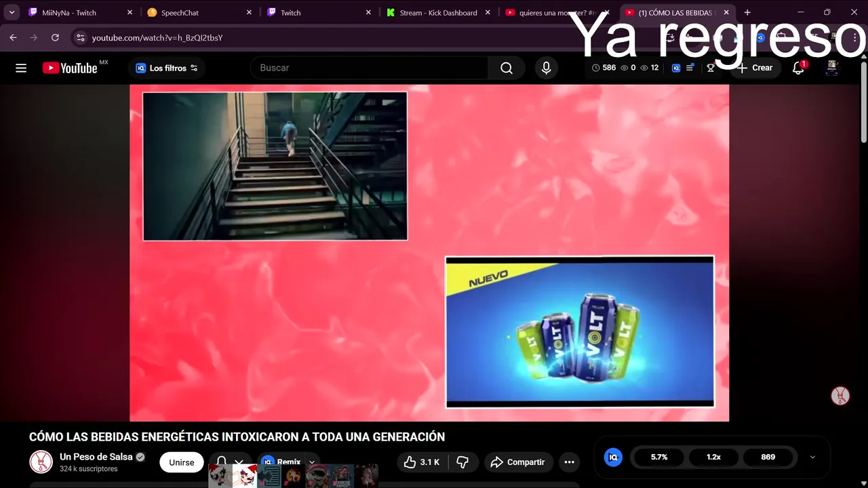Open the Remix dropdown chevron
The height and width of the screenshot is (488, 868).
click(x=312, y=462)
